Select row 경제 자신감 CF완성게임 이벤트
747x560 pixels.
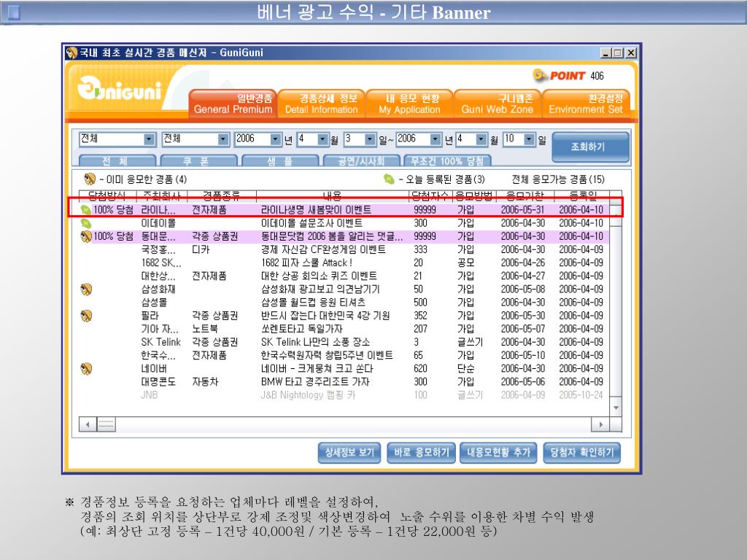[x=344, y=249]
